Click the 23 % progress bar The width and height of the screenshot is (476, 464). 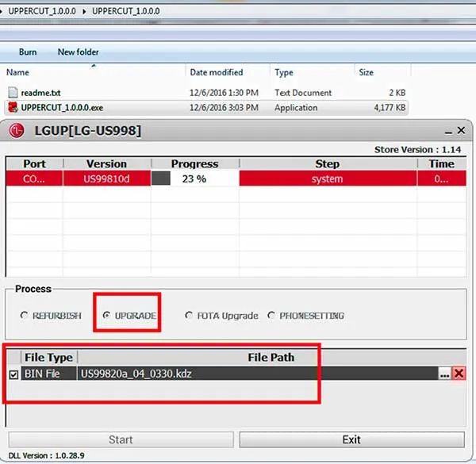pos(194,179)
